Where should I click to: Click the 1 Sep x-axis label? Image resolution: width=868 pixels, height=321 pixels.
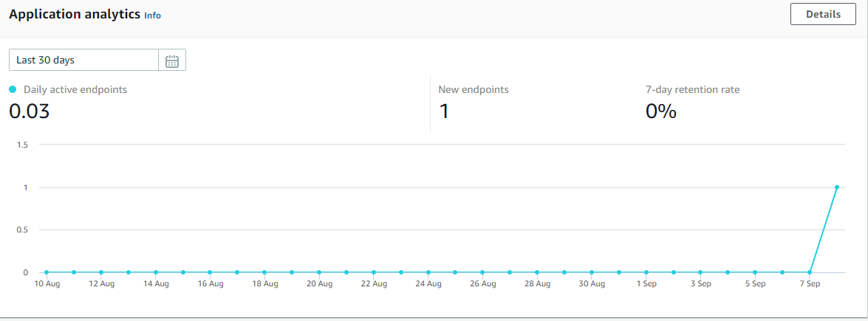[646, 284]
